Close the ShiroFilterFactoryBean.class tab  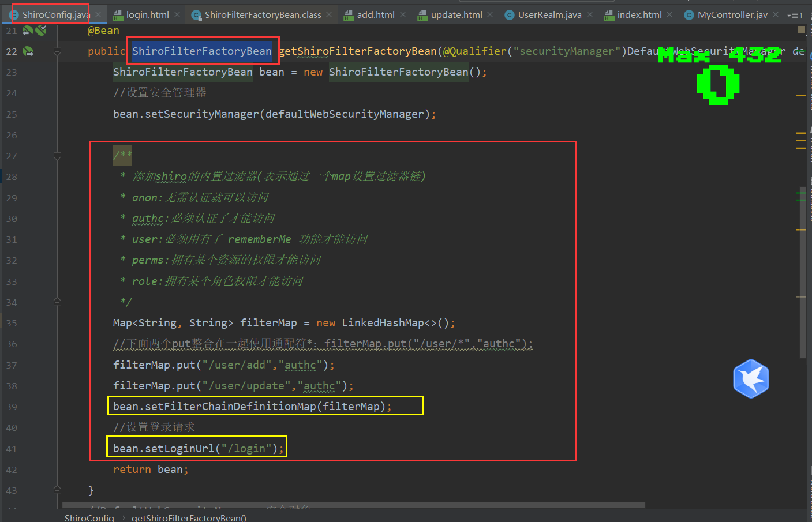coord(329,14)
